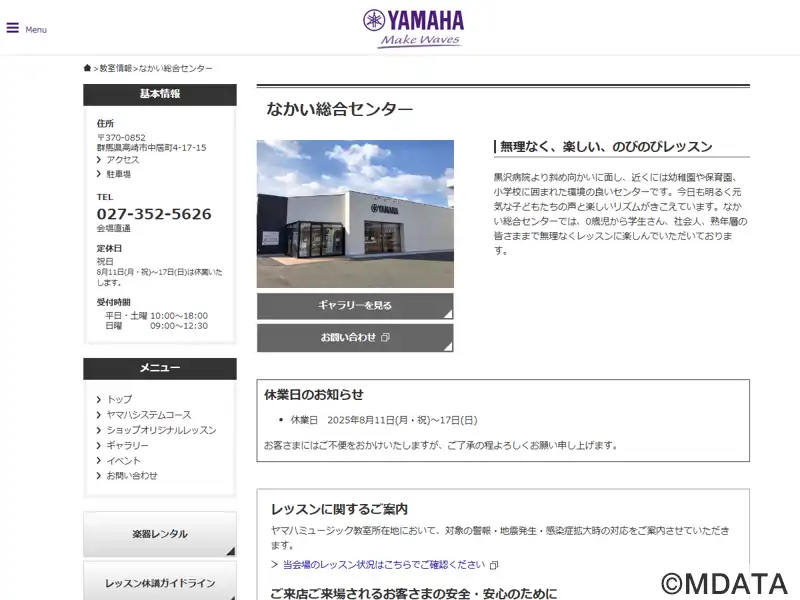800x600 pixels.
Task: Select トップ in the sidebar menu
Action: tap(119, 399)
